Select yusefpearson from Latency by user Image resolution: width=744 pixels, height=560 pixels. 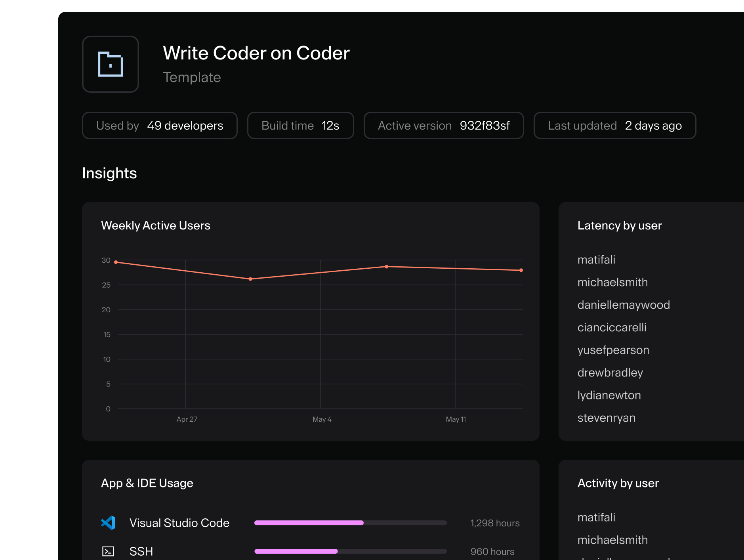pyautogui.click(x=613, y=350)
